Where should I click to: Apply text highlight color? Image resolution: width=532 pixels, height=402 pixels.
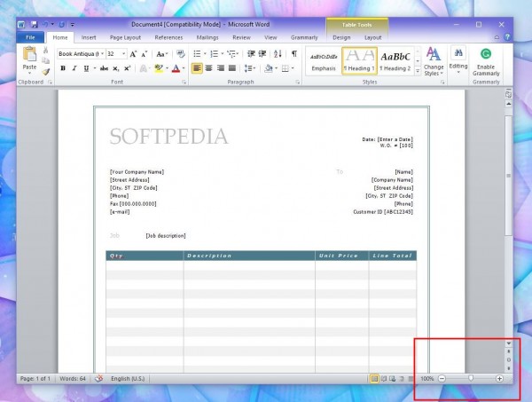point(158,68)
